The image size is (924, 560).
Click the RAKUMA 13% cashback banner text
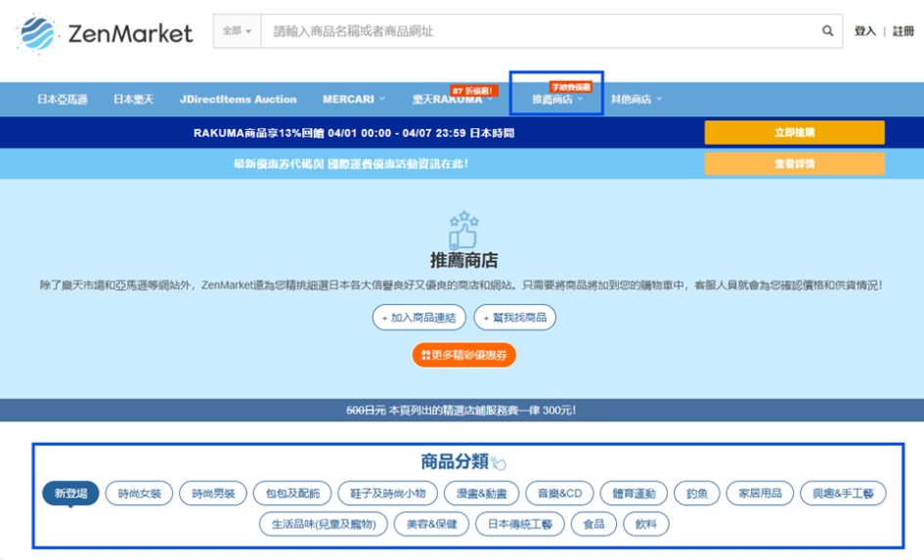click(354, 133)
